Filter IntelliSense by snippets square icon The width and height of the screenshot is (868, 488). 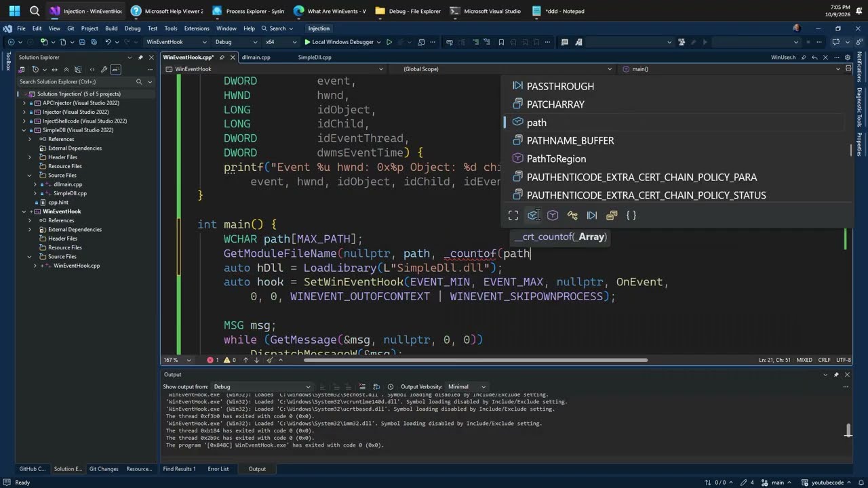[513, 215]
